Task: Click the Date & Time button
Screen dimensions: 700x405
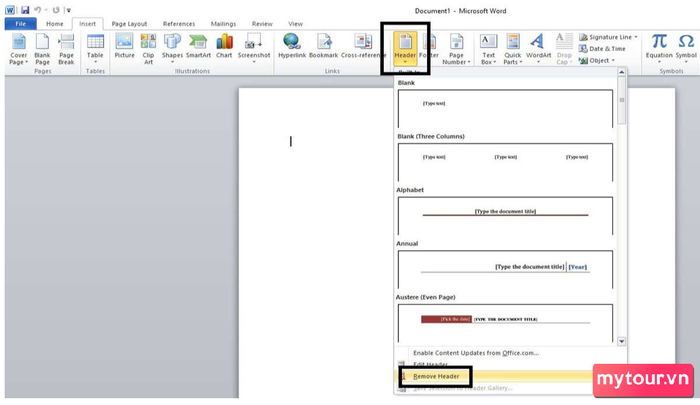Action: (602, 49)
